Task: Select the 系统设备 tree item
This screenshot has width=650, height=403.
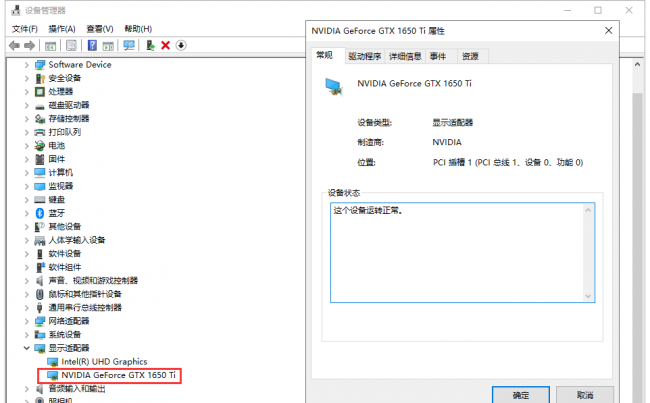Action: point(65,335)
